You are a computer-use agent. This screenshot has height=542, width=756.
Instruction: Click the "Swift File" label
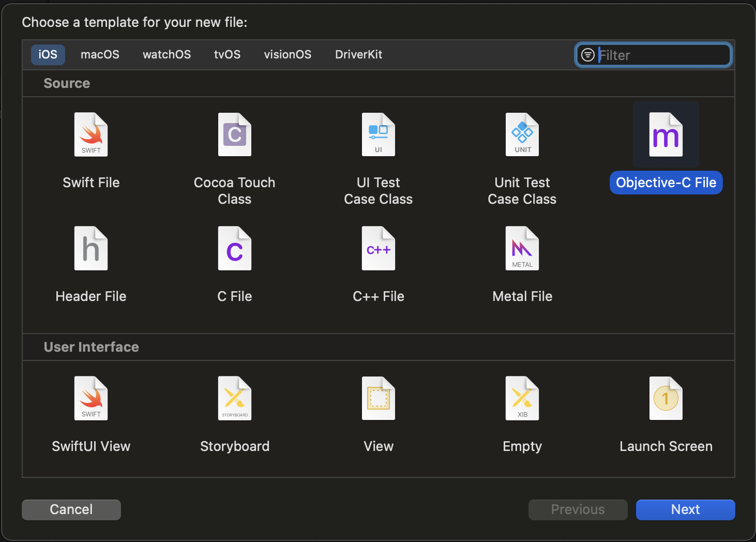pyautogui.click(x=91, y=183)
